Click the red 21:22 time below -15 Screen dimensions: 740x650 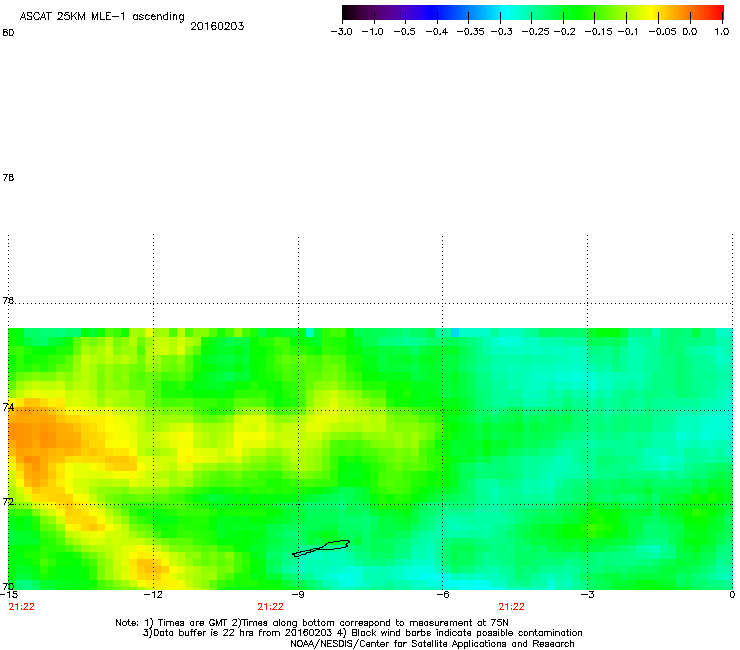(x=22, y=607)
